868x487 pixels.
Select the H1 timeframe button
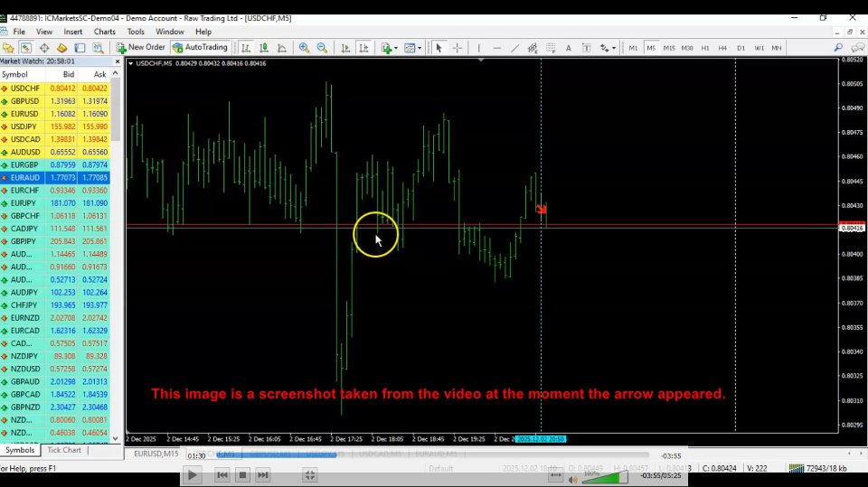pos(704,48)
